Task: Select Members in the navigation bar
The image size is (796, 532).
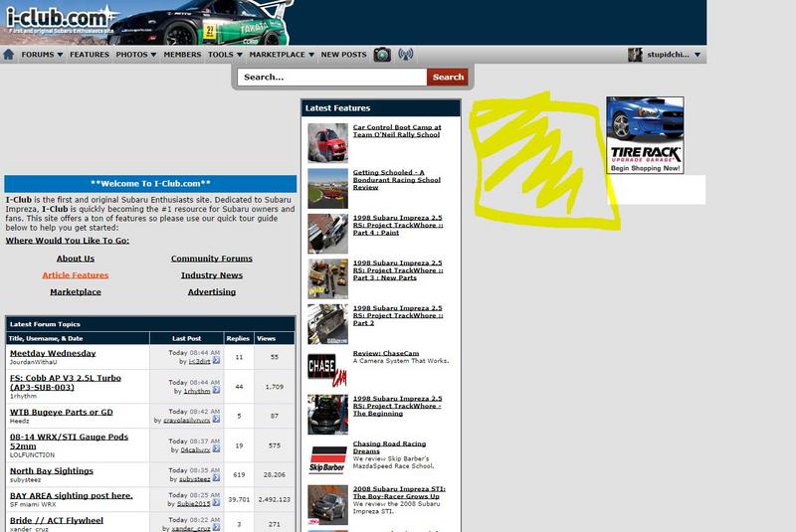Action: (182, 55)
